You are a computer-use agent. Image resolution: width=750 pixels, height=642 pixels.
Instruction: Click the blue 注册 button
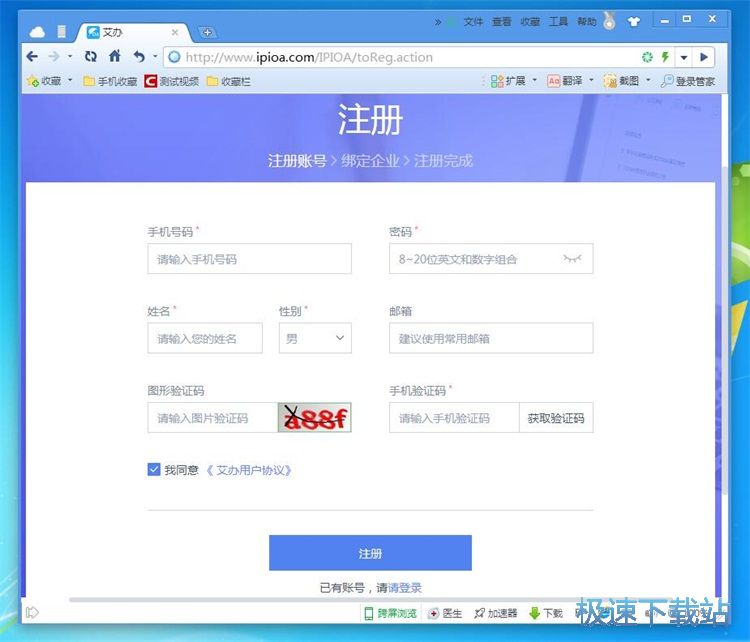(370, 553)
